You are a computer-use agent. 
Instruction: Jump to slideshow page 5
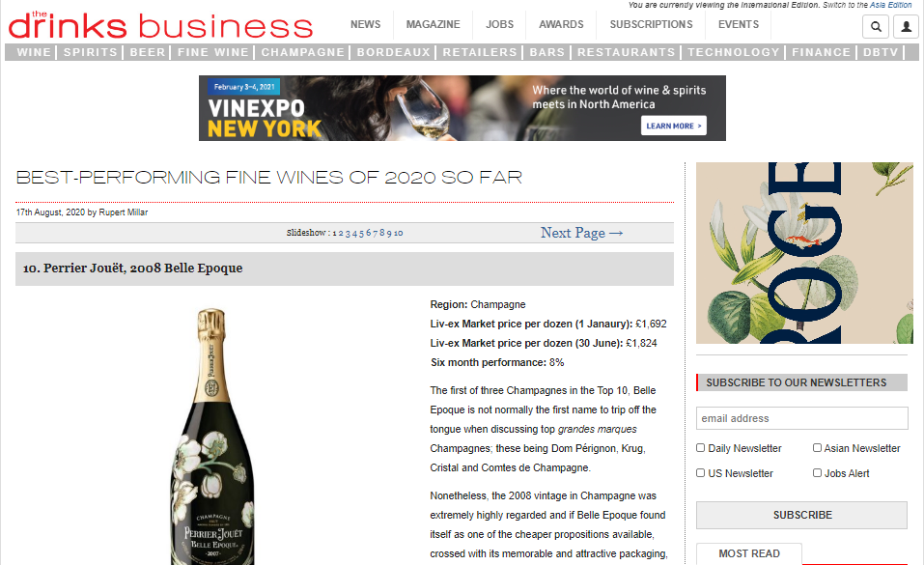tap(361, 233)
